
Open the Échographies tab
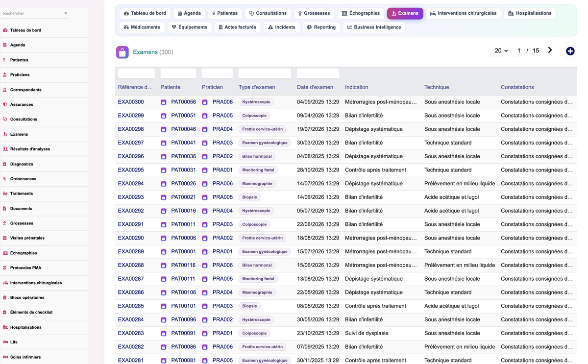361,13
